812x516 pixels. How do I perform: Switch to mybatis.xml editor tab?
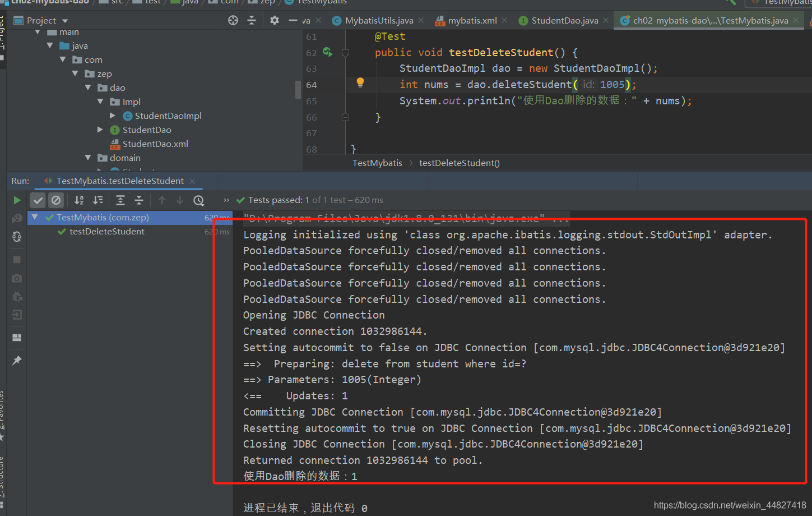(x=472, y=21)
